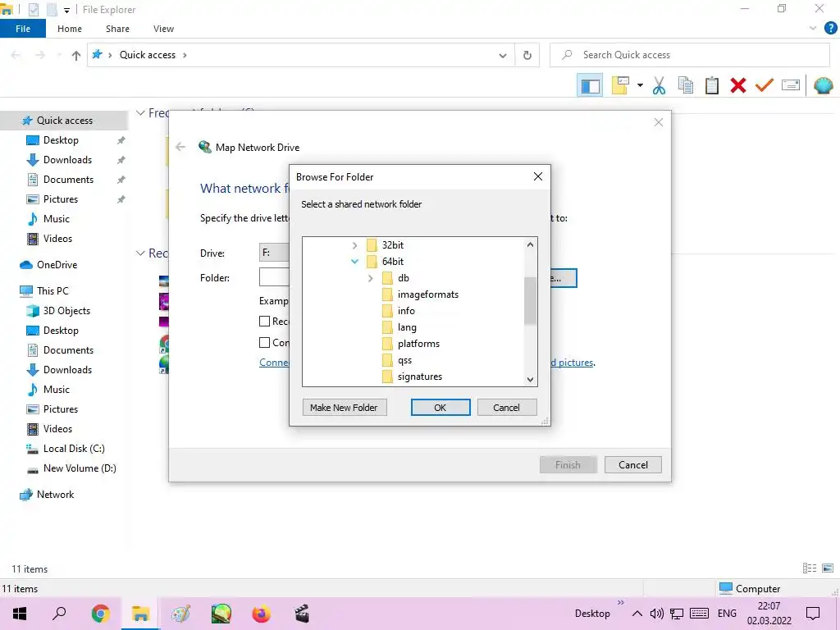Open taskbar search magnifier
Viewport: 840px width, 630px height.
pyautogui.click(x=59, y=614)
